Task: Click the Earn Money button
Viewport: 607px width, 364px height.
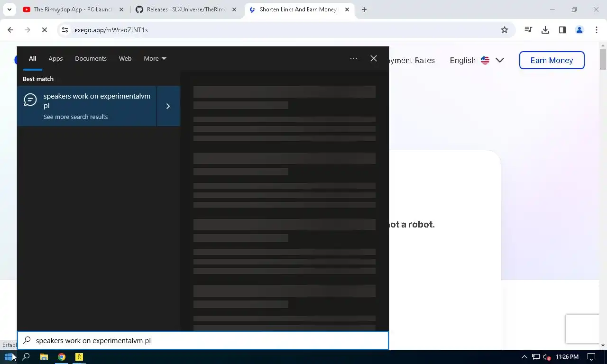Action: 552,60
